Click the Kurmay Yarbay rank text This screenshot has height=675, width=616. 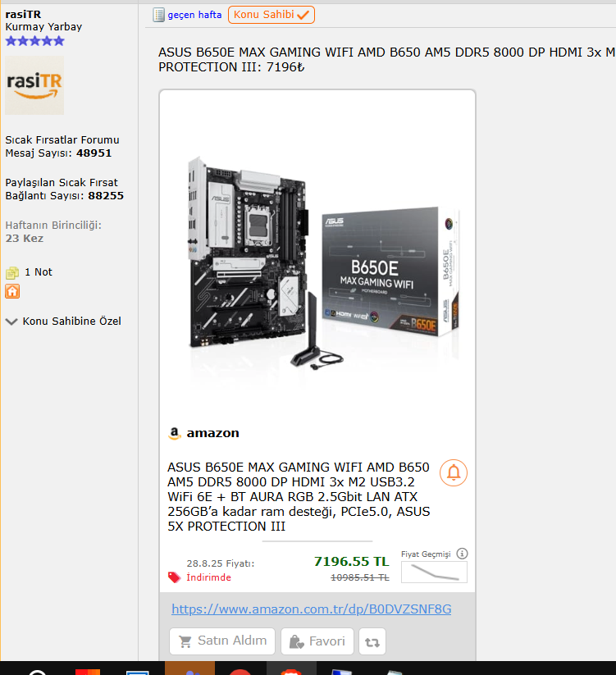pyautogui.click(x=43, y=27)
